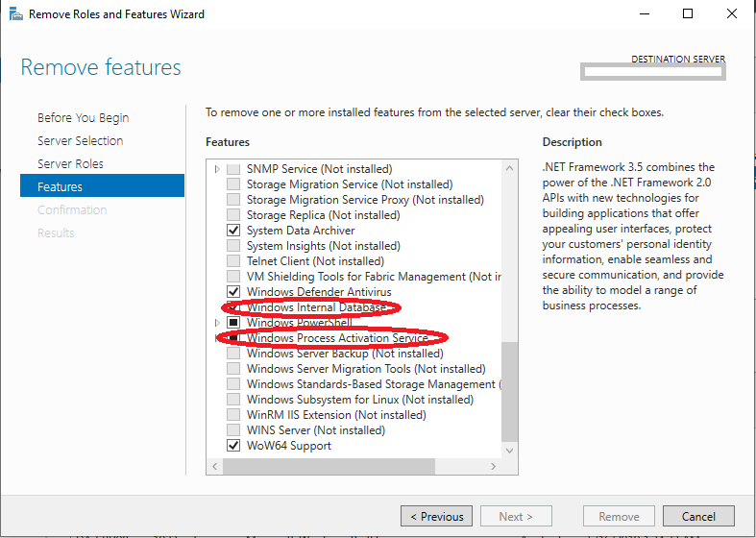Toggle the WinRM IIS Extension checkbox
Image resolution: width=756 pixels, height=538 pixels.
[x=233, y=415]
